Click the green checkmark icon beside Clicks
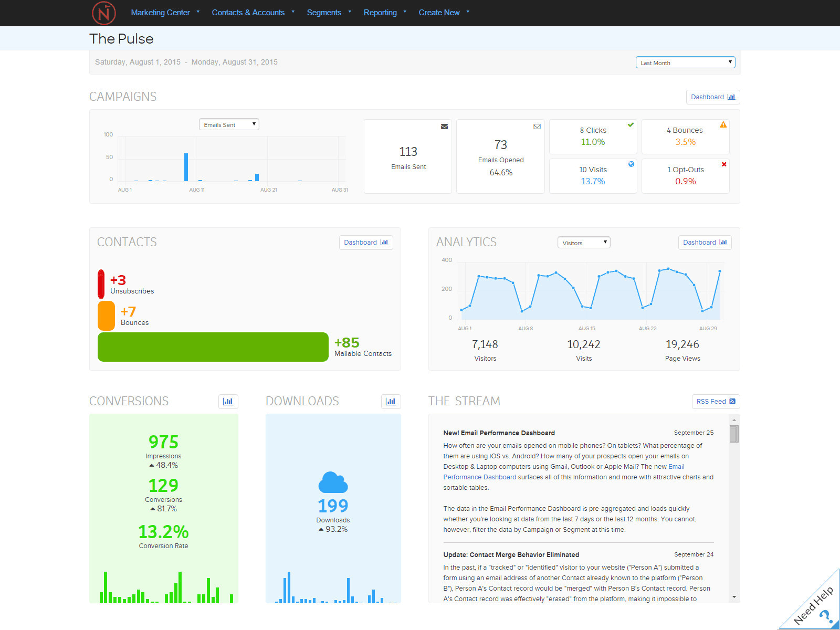 [x=631, y=125]
